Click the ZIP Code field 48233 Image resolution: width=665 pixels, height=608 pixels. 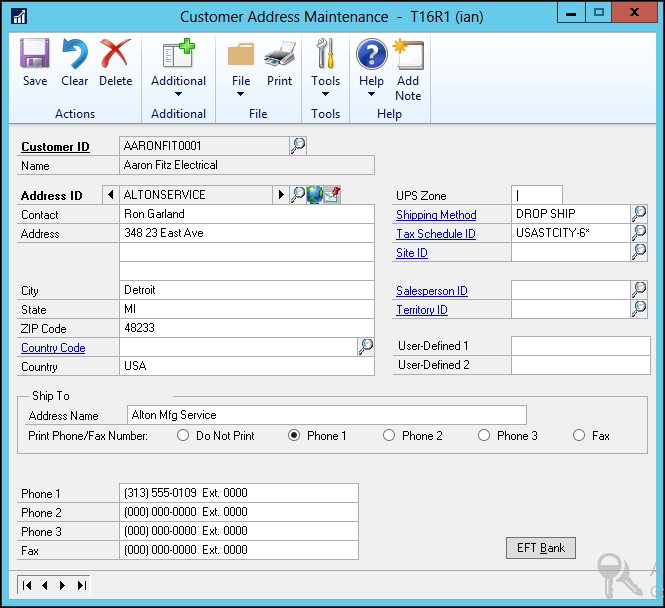(247, 328)
